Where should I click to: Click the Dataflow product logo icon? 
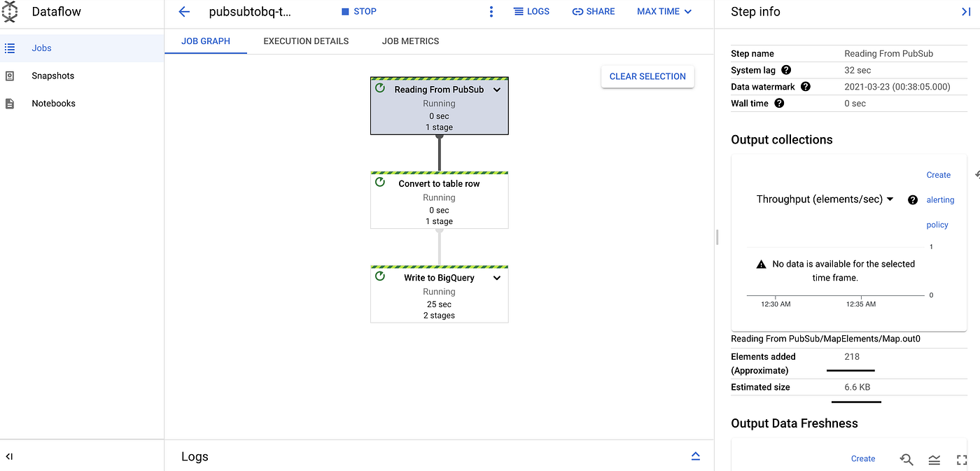tap(10, 12)
